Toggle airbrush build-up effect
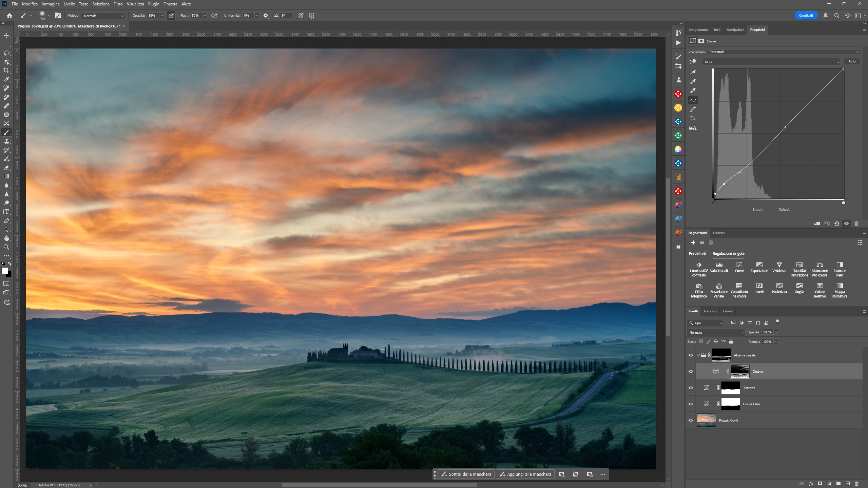The image size is (868, 488). (x=214, y=16)
